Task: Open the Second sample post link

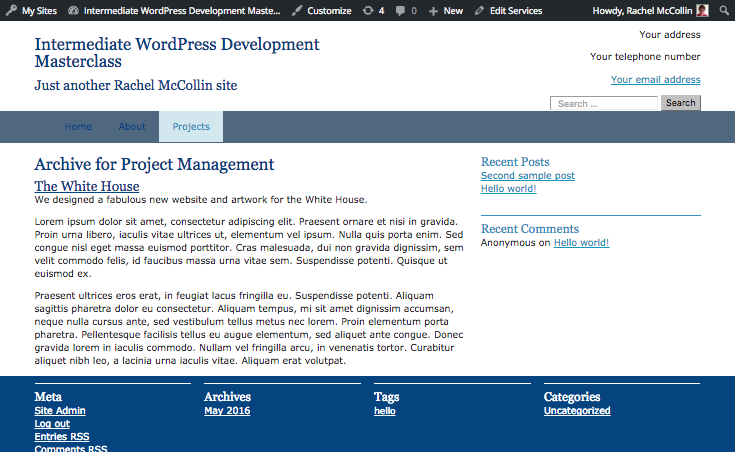Action: [527, 175]
